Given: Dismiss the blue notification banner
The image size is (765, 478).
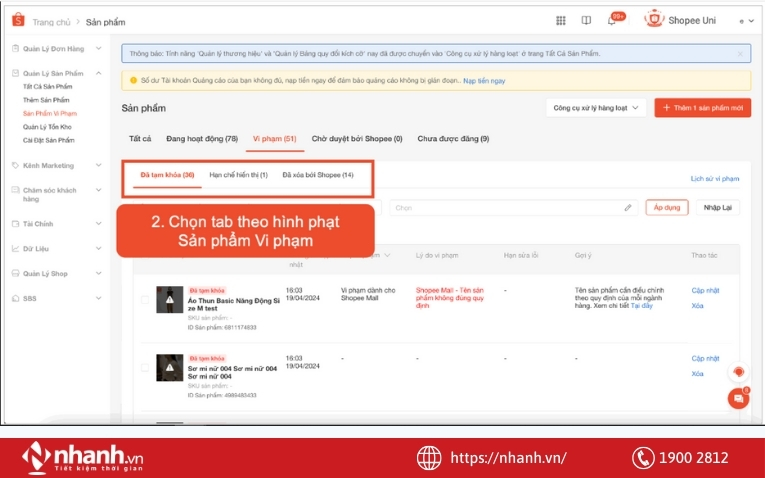Looking at the screenshot, I should [x=740, y=54].
